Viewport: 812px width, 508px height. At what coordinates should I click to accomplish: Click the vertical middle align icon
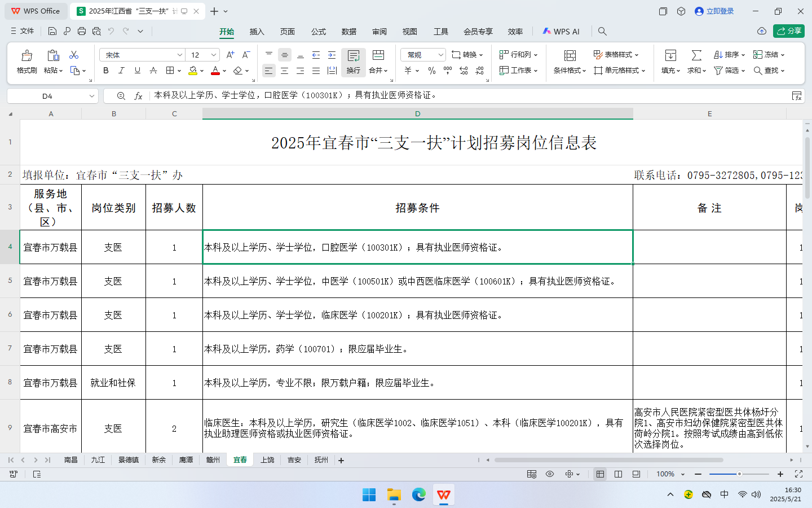click(x=285, y=55)
